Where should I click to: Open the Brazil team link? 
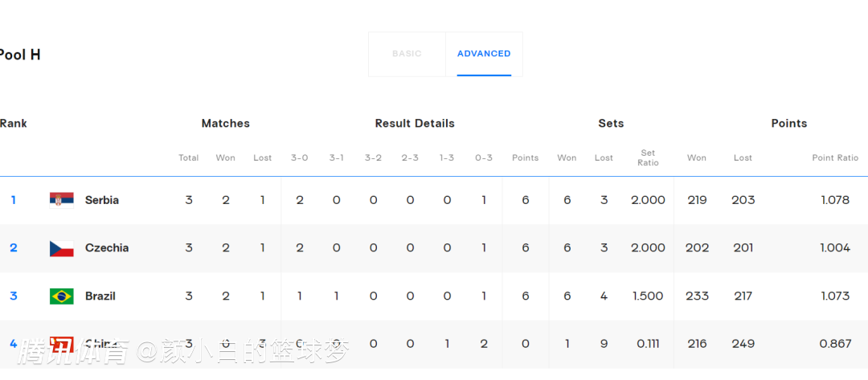point(100,296)
